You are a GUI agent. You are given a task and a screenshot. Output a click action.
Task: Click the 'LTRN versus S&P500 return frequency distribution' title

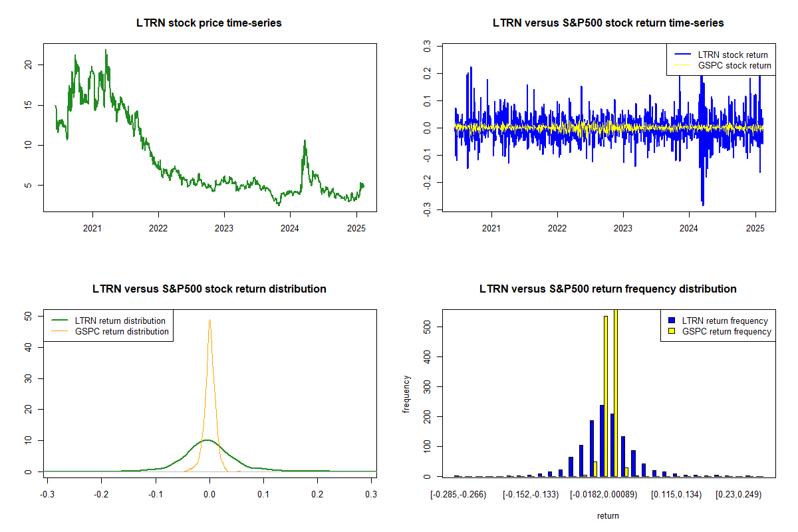[608, 289]
